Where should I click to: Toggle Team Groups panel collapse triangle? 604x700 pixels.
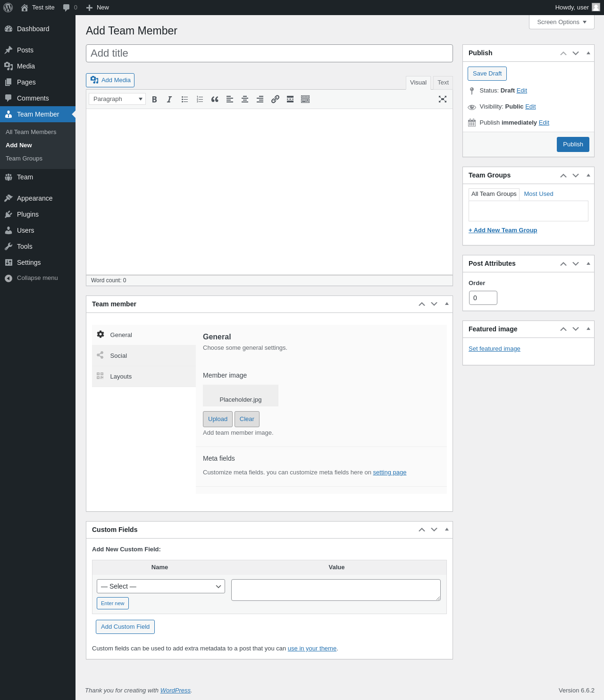click(588, 176)
